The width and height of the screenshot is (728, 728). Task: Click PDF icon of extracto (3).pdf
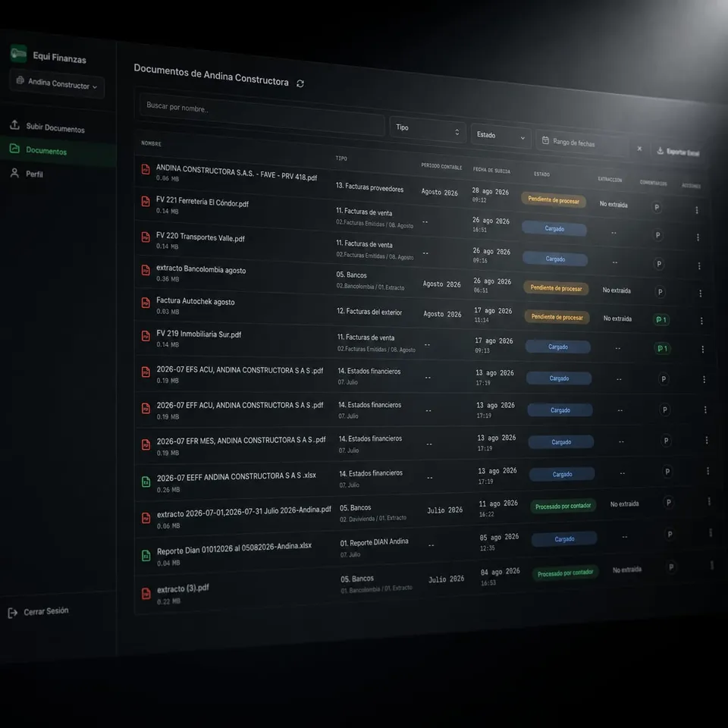pos(146,593)
